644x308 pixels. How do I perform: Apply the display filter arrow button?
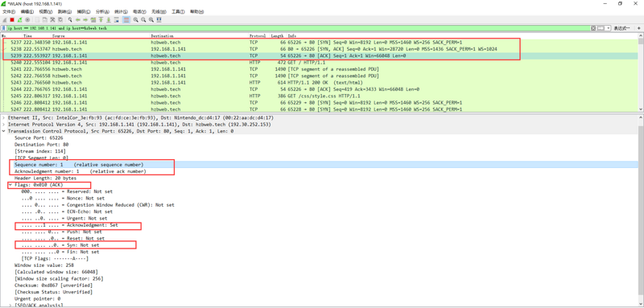pyautogui.click(x=601, y=28)
